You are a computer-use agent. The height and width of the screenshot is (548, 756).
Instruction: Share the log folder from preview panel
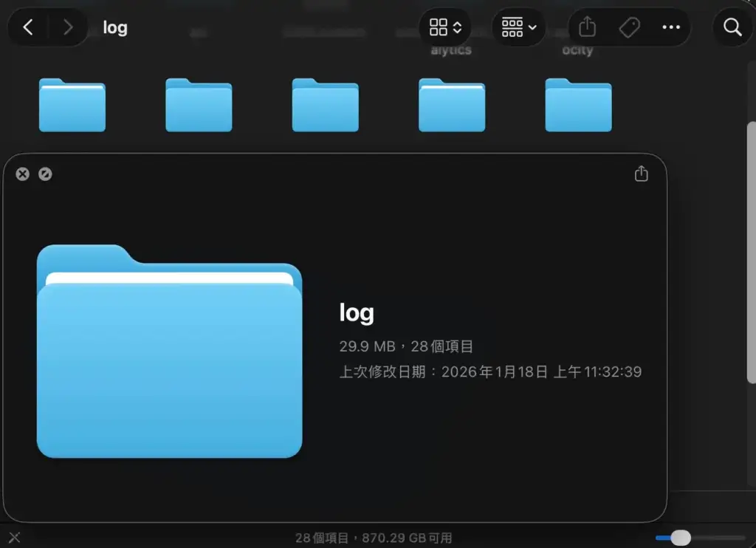coord(641,174)
